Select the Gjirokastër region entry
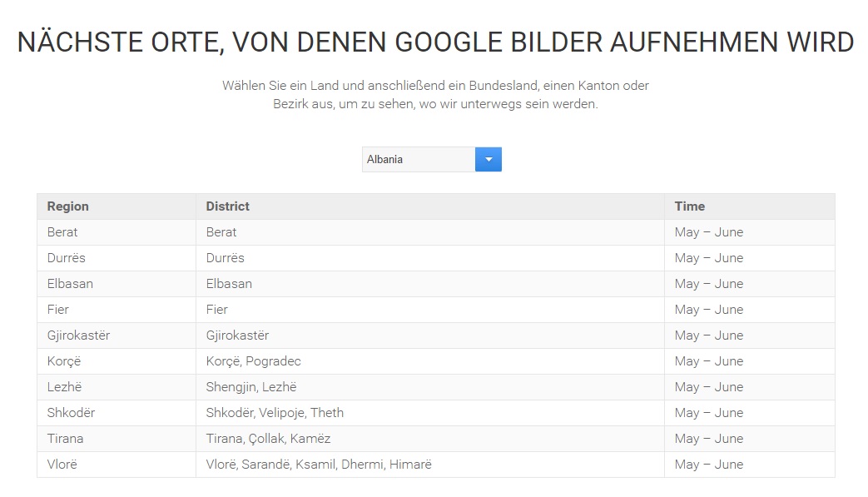The width and height of the screenshot is (868, 497). (x=78, y=335)
